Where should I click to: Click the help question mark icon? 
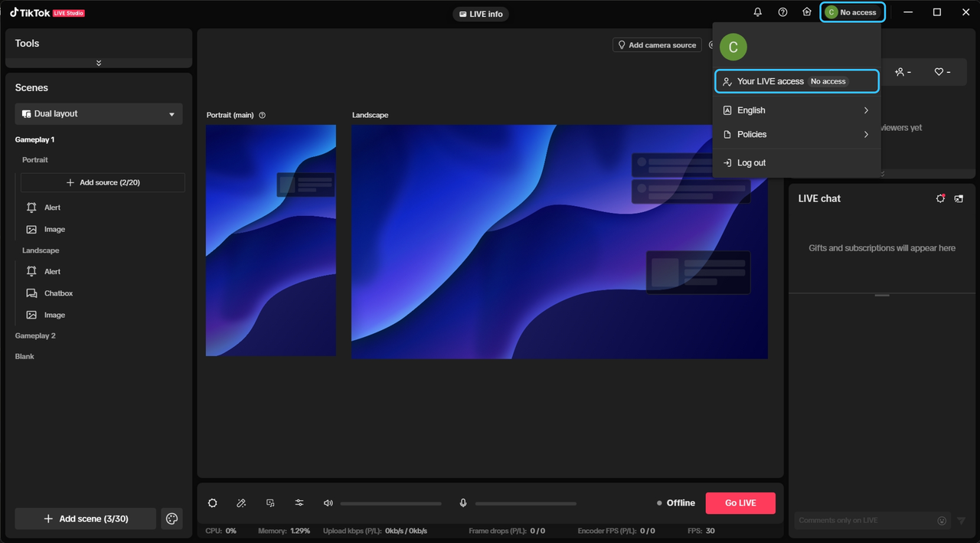782,12
